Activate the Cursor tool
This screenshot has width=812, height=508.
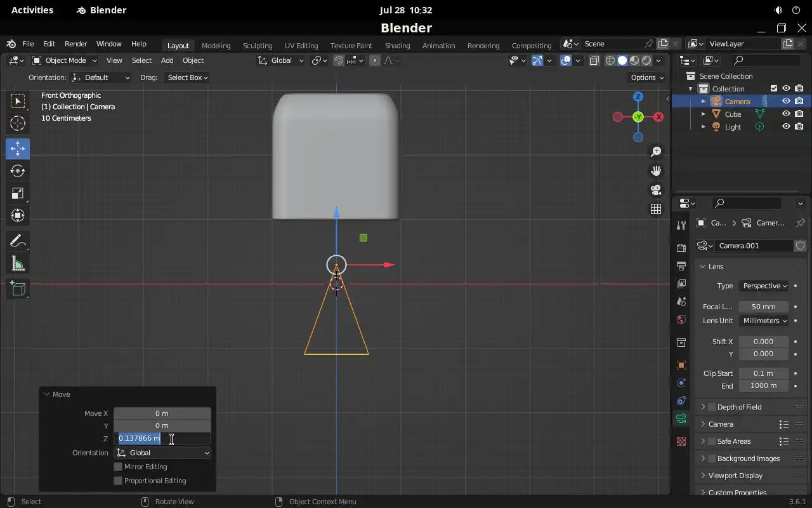click(18, 123)
